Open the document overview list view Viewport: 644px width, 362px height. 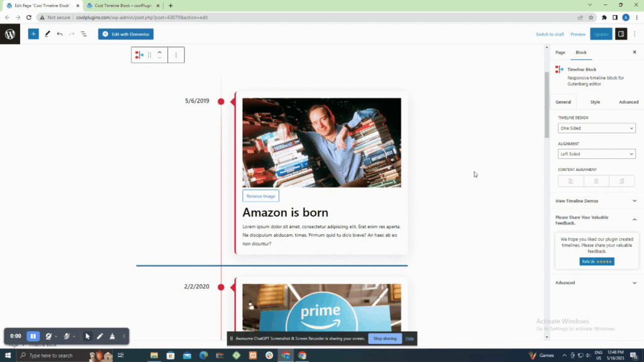tap(84, 34)
